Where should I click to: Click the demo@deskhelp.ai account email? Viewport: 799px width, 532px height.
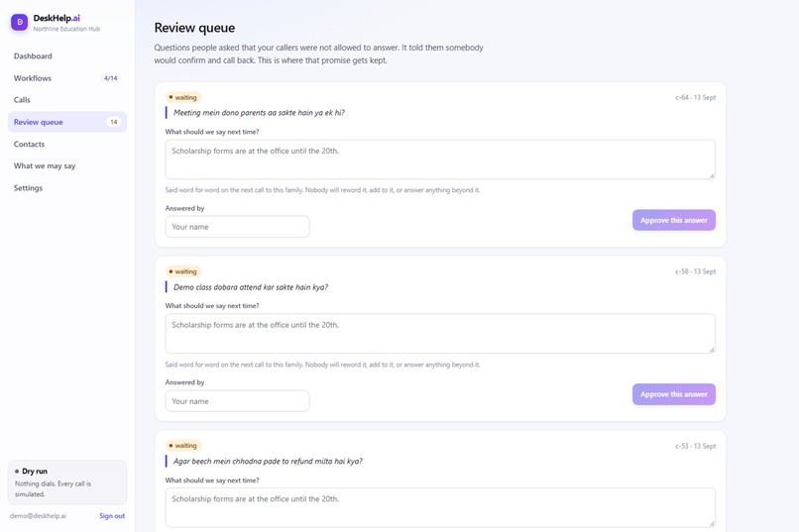click(39, 516)
